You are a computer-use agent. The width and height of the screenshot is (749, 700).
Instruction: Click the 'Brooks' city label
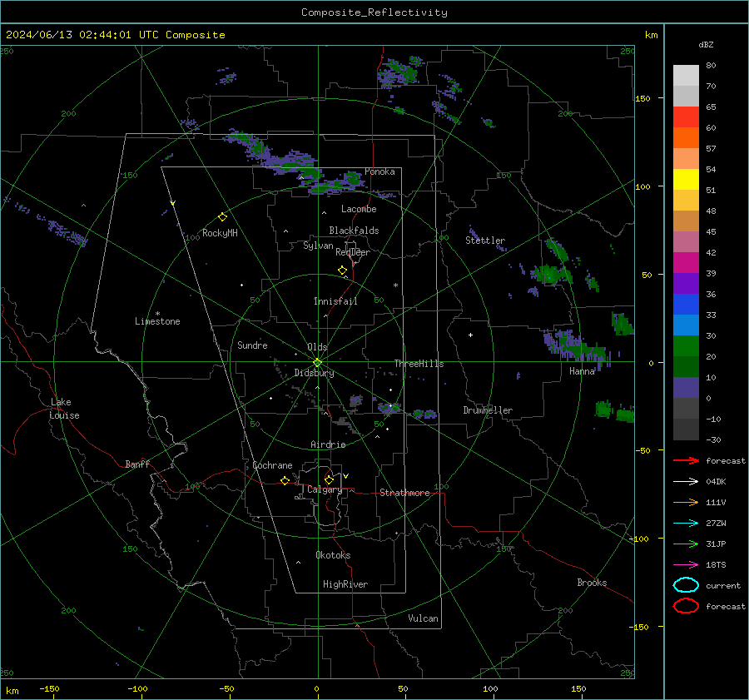pos(592,583)
